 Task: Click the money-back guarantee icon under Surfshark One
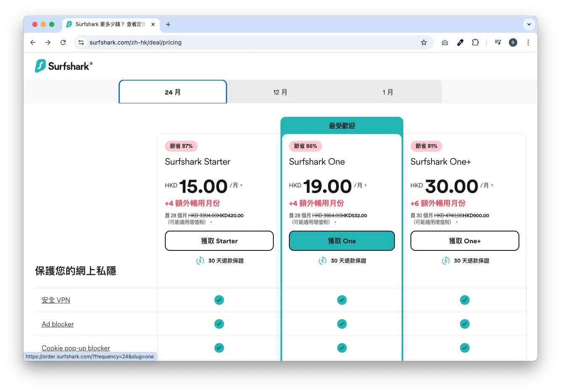(322, 260)
